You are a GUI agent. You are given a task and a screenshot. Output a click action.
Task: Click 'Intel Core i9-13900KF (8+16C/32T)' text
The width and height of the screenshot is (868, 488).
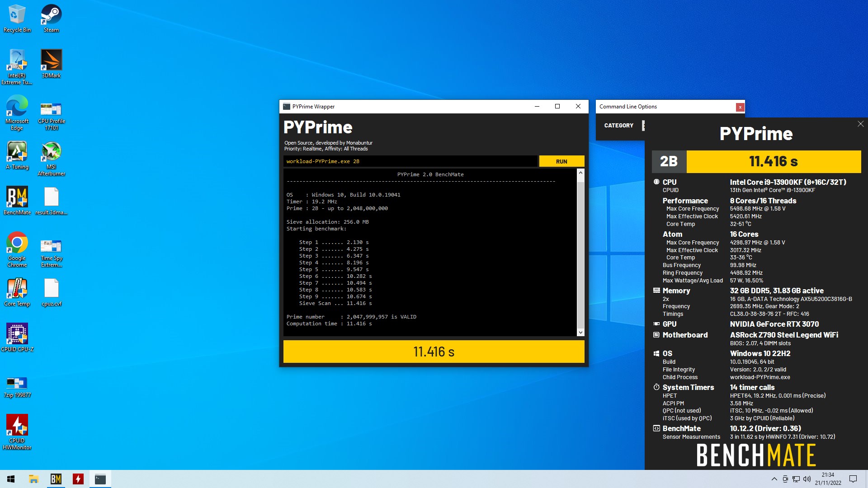click(788, 182)
